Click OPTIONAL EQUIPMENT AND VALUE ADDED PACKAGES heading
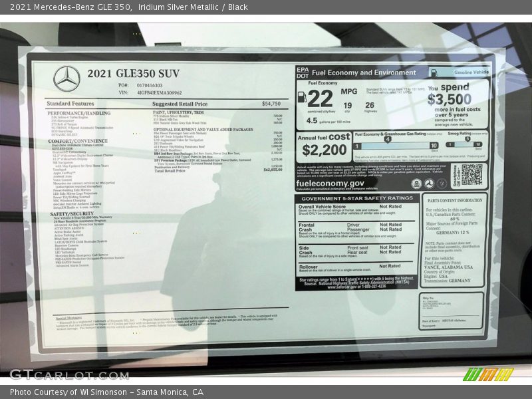 pyautogui.click(x=203, y=130)
